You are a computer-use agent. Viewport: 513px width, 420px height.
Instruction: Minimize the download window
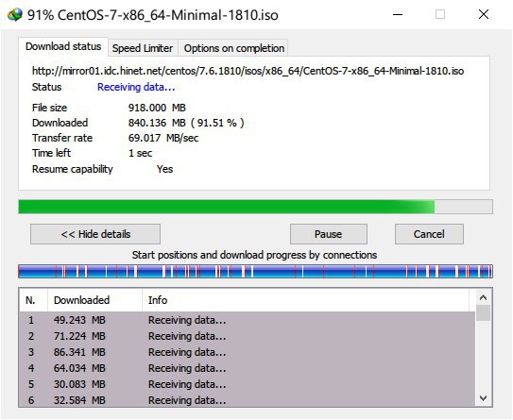pyautogui.click(x=398, y=15)
